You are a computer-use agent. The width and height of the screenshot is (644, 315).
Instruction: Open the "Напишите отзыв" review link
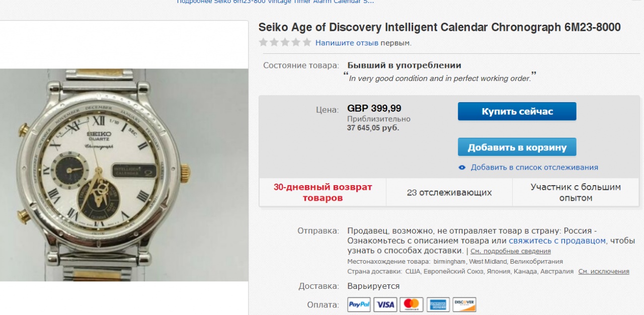pyautogui.click(x=347, y=43)
